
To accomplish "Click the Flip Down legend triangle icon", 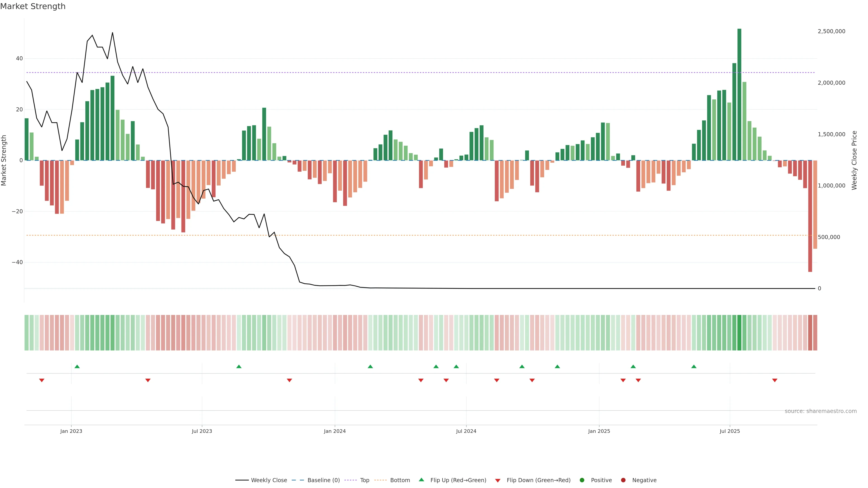I will pos(498,480).
